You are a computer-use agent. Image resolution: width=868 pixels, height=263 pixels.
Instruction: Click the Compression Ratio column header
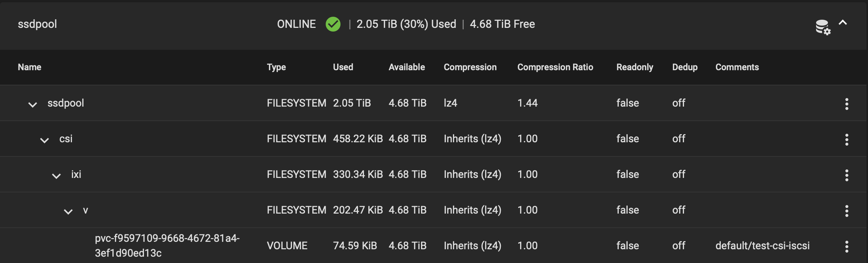(555, 67)
